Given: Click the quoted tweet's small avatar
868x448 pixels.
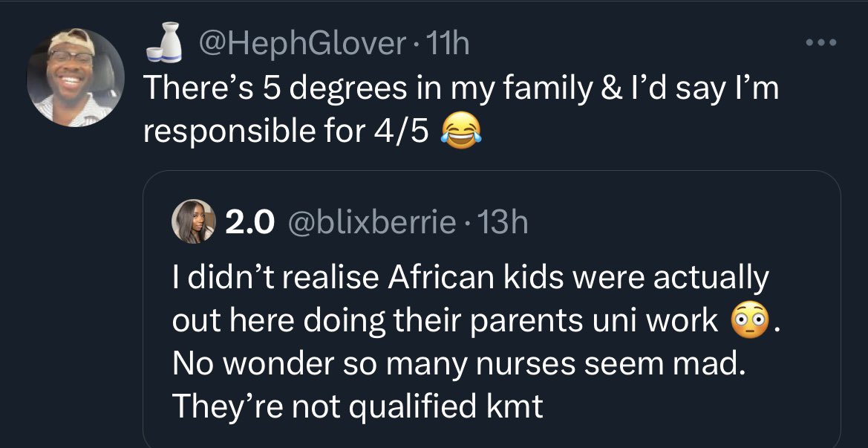Looking at the screenshot, I should click(x=193, y=222).
